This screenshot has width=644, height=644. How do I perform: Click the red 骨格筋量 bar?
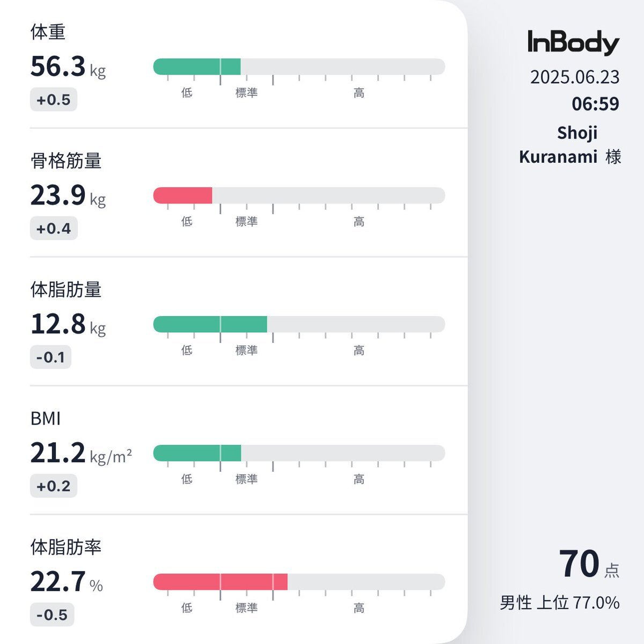click(182, 195)
